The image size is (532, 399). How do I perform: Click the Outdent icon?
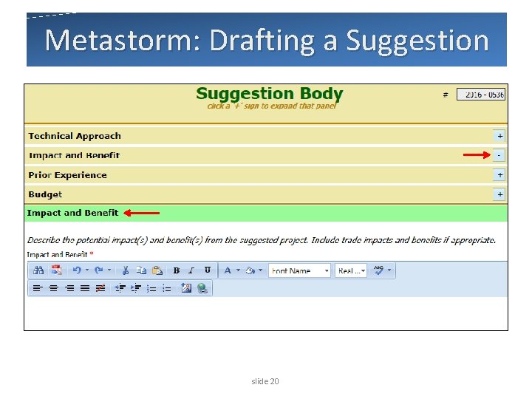(120, 288)
